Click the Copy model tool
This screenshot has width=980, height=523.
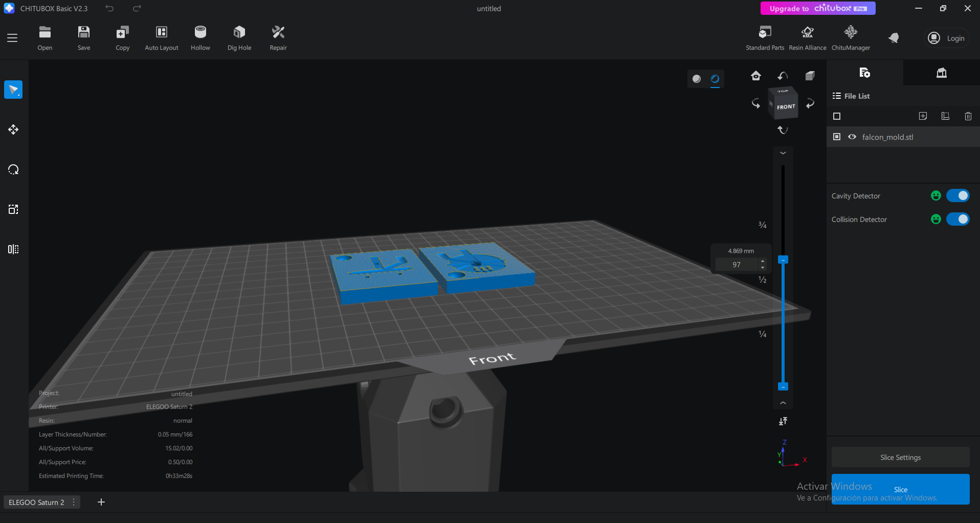(x=123, y=38)
